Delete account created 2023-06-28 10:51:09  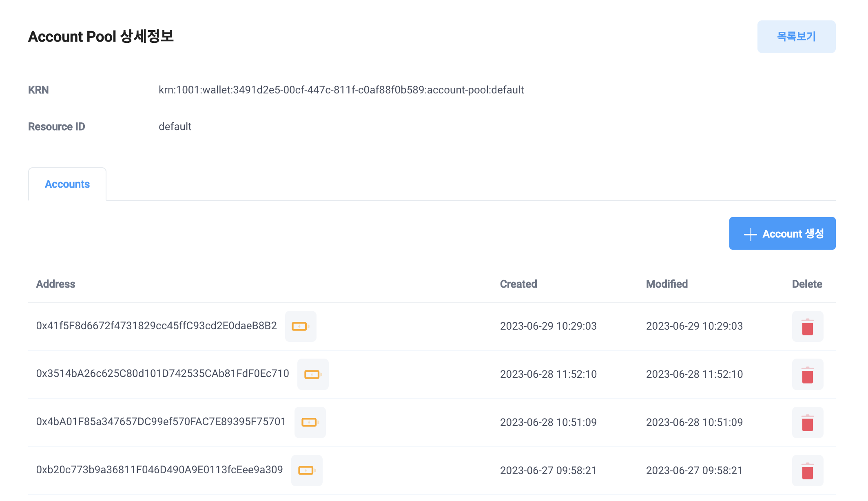point(807,423)
